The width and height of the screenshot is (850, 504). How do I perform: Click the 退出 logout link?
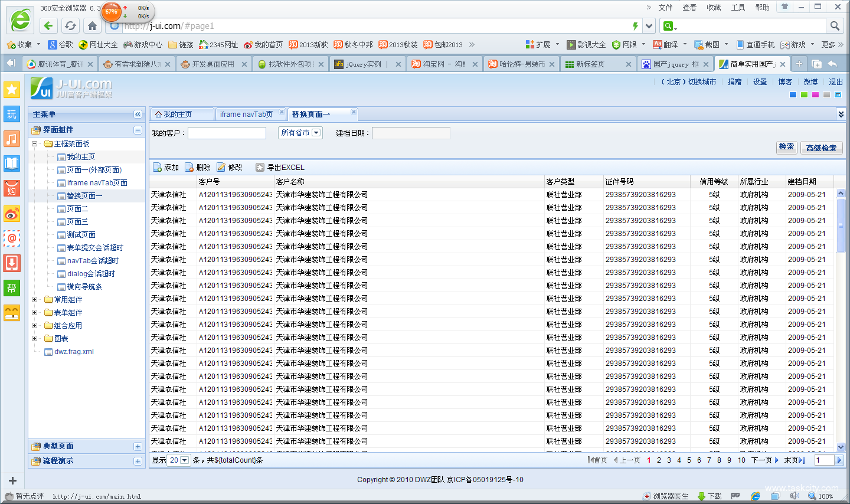[x=836, y=82]
